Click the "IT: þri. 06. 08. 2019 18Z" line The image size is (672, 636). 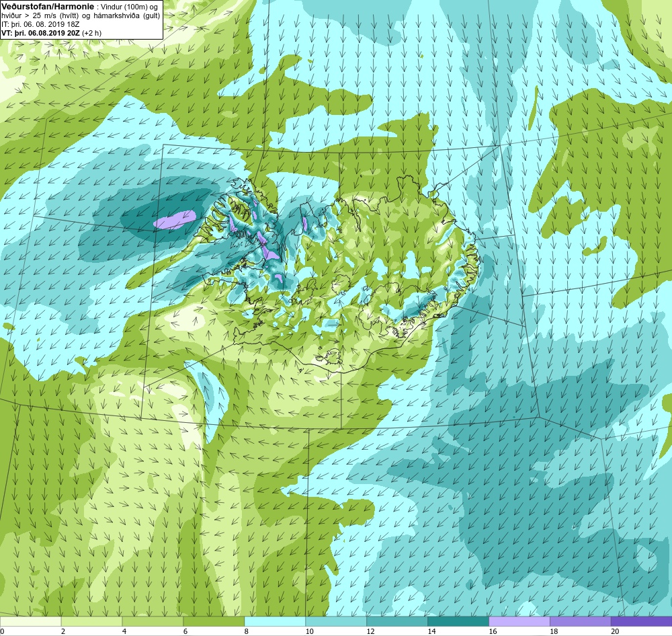click(40, 24)
